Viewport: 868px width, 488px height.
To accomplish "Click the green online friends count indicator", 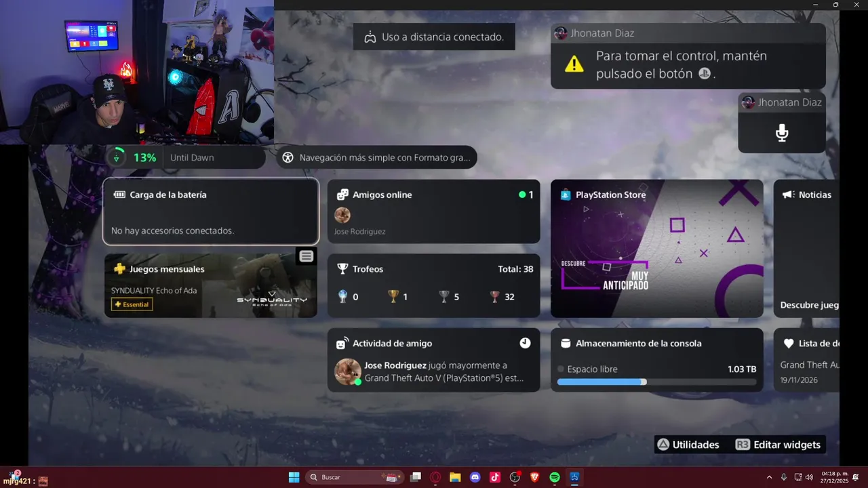I will pyautogui.click(x=526, y=195).
